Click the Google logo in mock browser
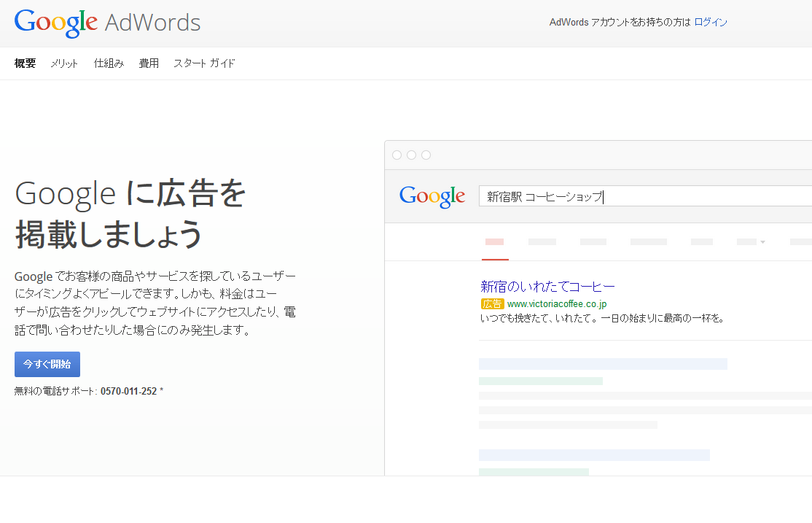Image resolution: width=812 pixels, height=523 pixels. (432, 197)
